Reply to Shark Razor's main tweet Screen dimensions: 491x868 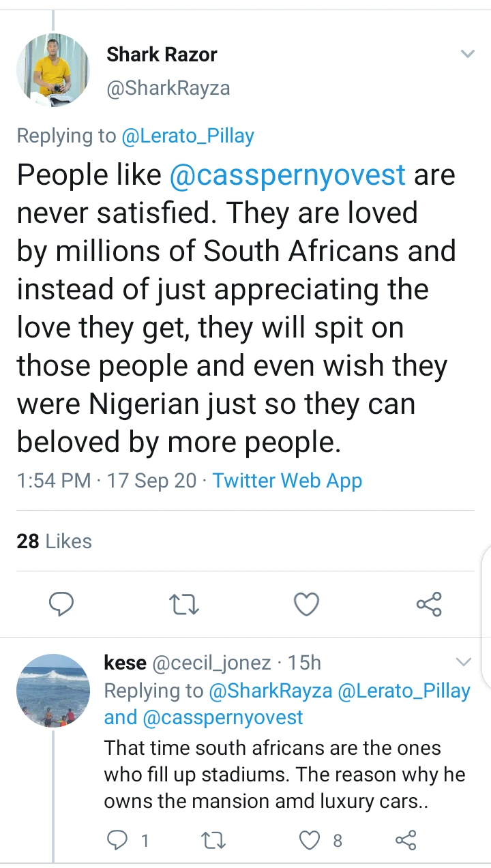pos(61,604)
